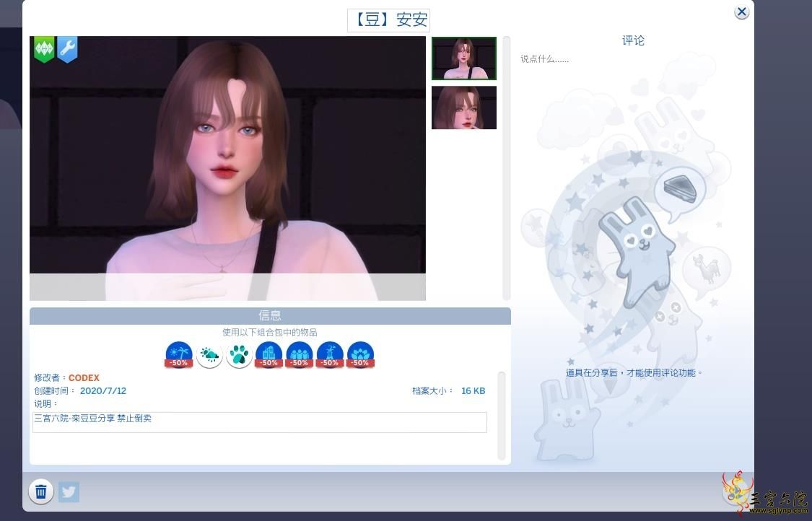Select the second face close-up thumbnail
The height and width of the screenshot is (521, 812).
click(464, 108)
